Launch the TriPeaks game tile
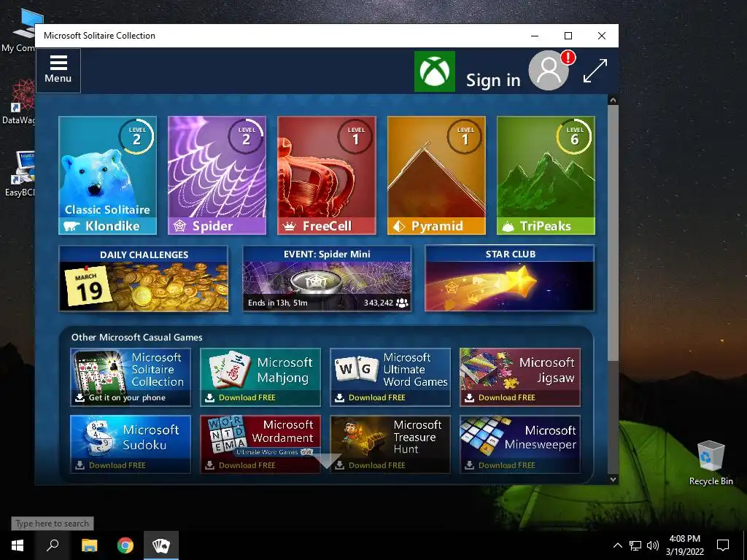 (546, 175)
